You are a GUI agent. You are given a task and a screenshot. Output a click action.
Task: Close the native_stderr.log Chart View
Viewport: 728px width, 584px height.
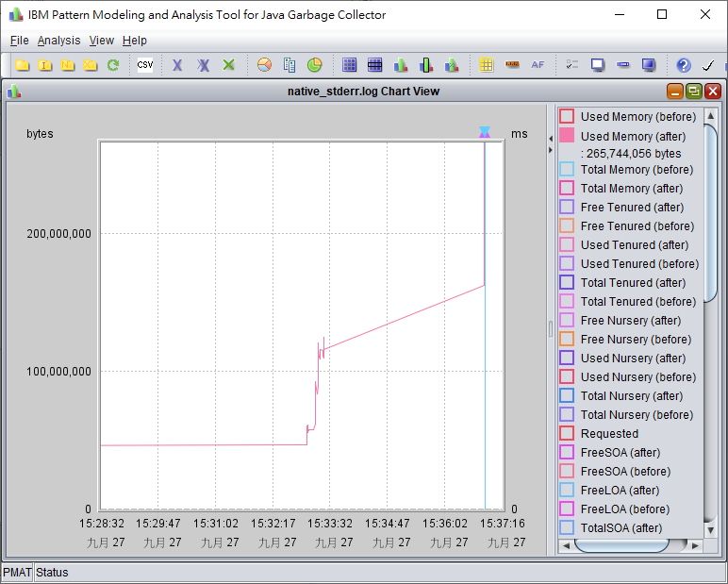713,92
